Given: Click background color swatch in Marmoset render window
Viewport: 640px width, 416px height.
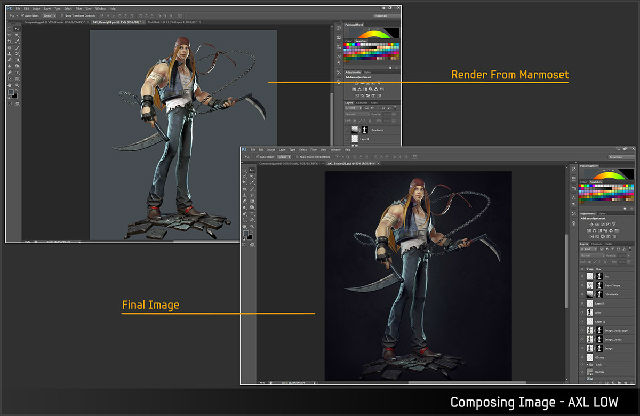Looking at the screenshot, I should (15, 96).
